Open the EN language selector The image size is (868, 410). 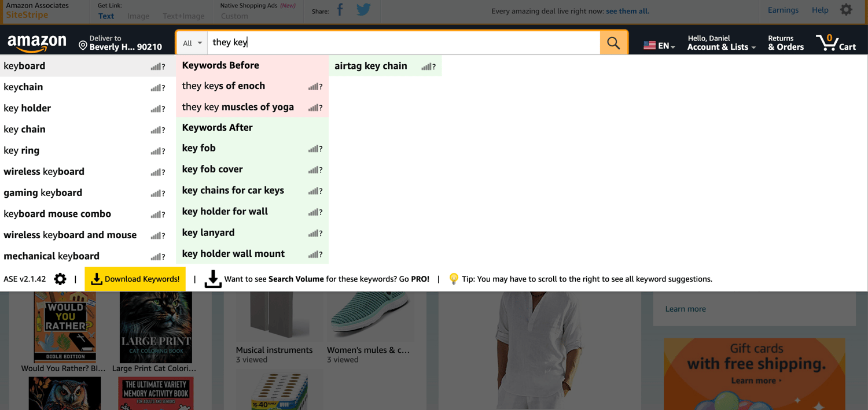tap(659, 45)
